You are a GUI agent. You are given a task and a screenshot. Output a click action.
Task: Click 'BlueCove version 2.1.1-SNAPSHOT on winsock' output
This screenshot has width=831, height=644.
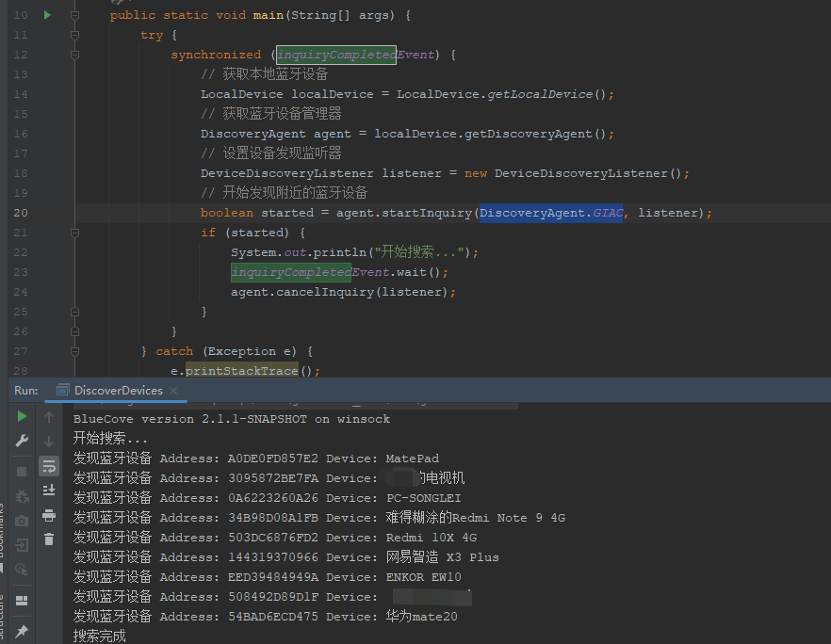click(232, 419)
